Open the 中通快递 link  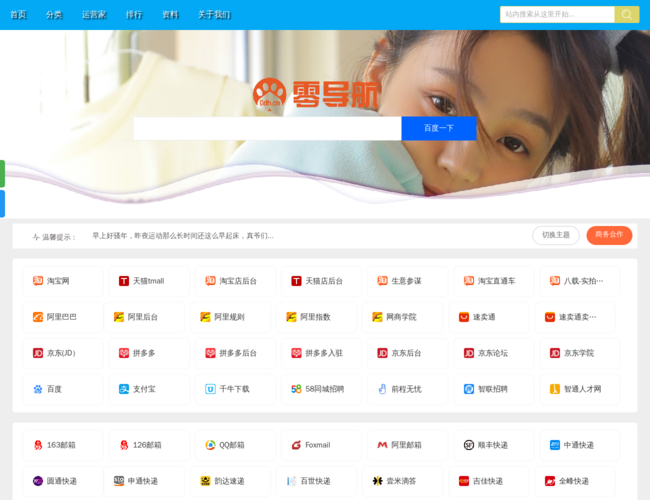click(580, 445)
